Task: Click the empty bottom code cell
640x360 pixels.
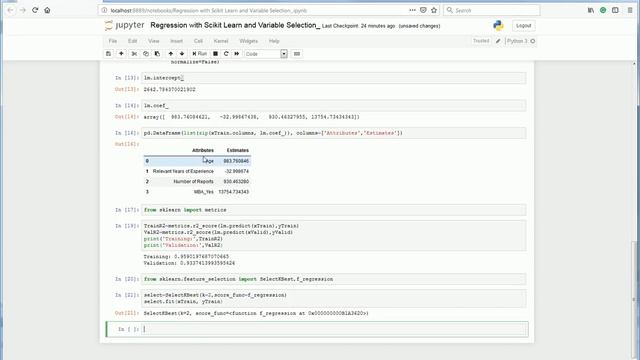Action: point(335,329)
